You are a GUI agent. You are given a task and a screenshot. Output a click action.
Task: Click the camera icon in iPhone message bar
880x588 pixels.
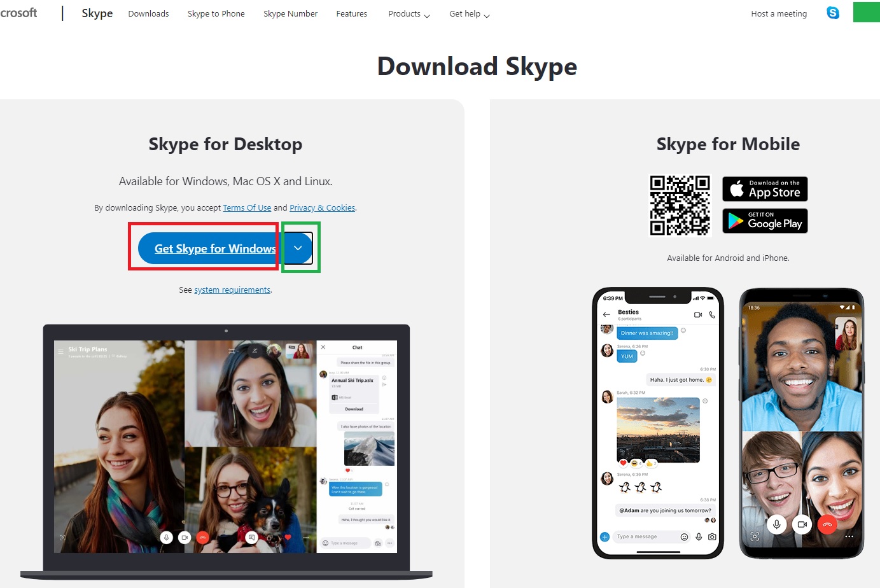(712, 536)
